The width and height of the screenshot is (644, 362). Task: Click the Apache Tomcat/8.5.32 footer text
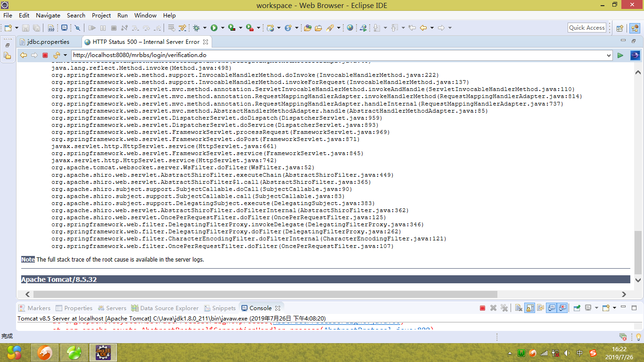click(59, 280)
